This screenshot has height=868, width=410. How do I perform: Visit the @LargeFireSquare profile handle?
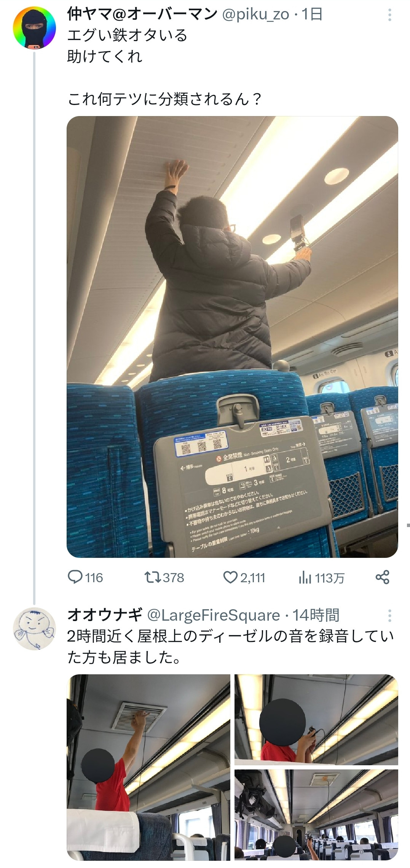[214, 615]
